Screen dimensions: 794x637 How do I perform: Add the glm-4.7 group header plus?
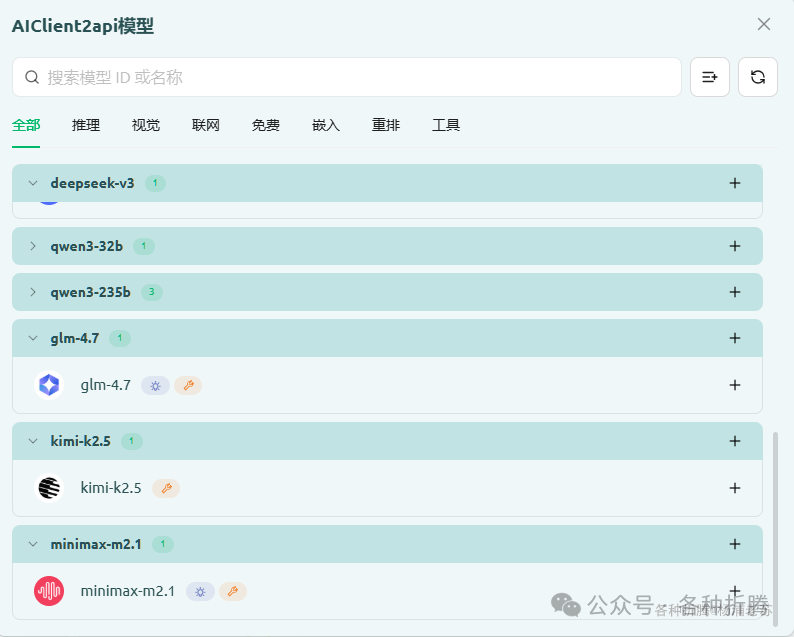pyautogui.click(x=735, y=338)
